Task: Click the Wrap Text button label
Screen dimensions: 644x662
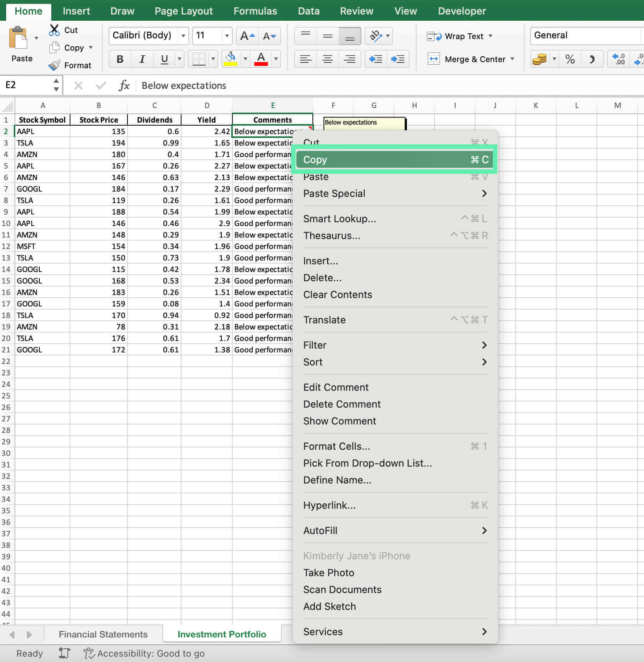Action: click(x=464, y=36)
